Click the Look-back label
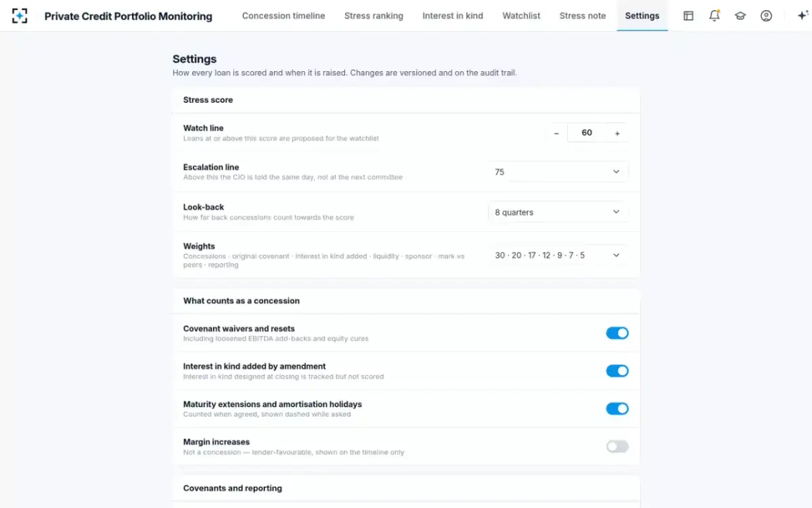 coord(204,207)
